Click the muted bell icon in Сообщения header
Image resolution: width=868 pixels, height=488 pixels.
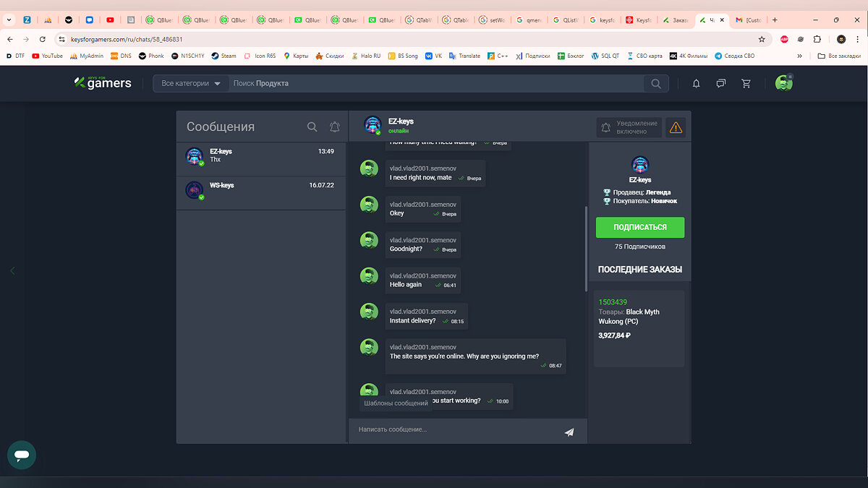[334, 127]
